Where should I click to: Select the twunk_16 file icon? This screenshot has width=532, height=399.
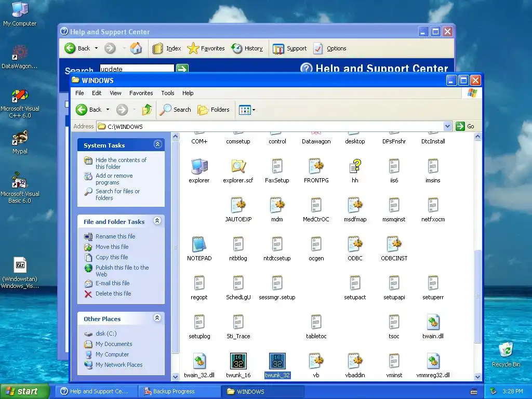point(238,361)
